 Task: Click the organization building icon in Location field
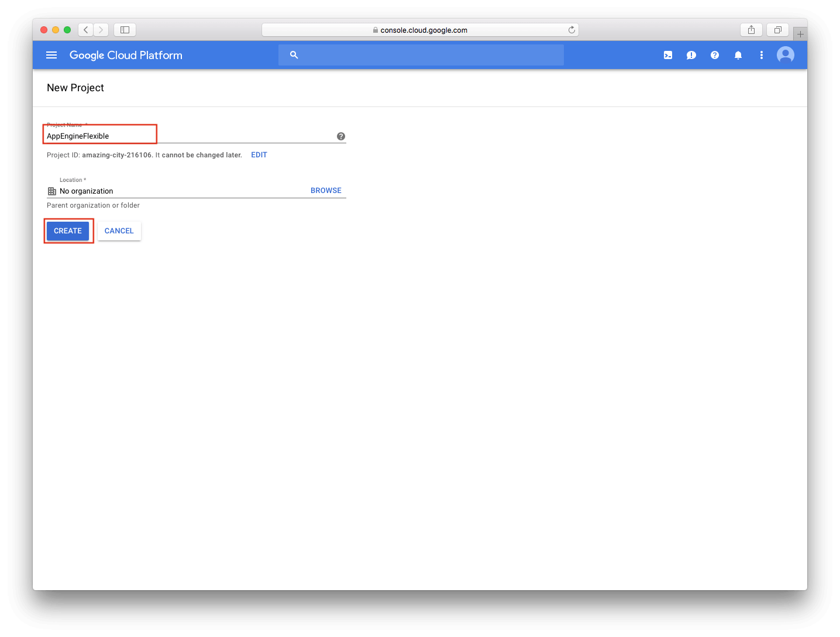(x=51, y=191)
